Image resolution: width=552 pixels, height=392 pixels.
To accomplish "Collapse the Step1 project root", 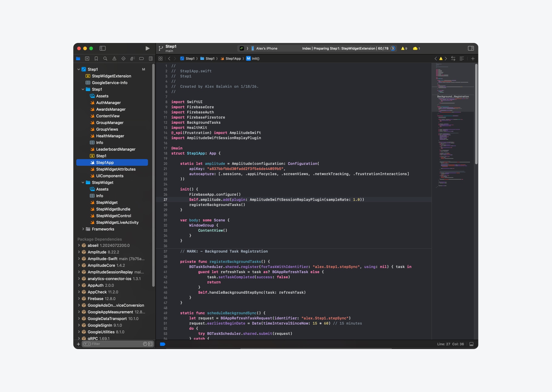I will 79,70.
